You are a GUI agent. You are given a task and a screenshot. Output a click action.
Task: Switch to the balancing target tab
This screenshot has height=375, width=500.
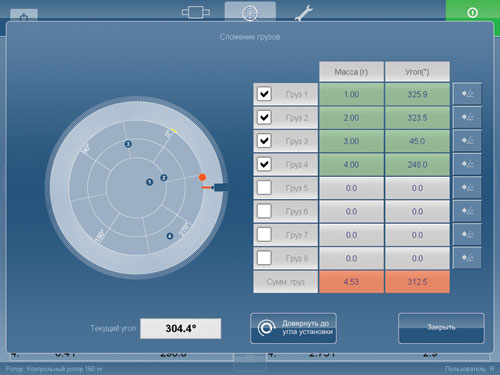[x=250, y=13]
